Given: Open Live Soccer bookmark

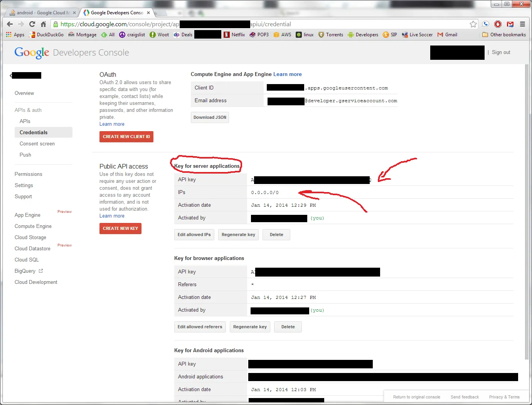Looking at the screenshot, I should [x=417, y=35].
